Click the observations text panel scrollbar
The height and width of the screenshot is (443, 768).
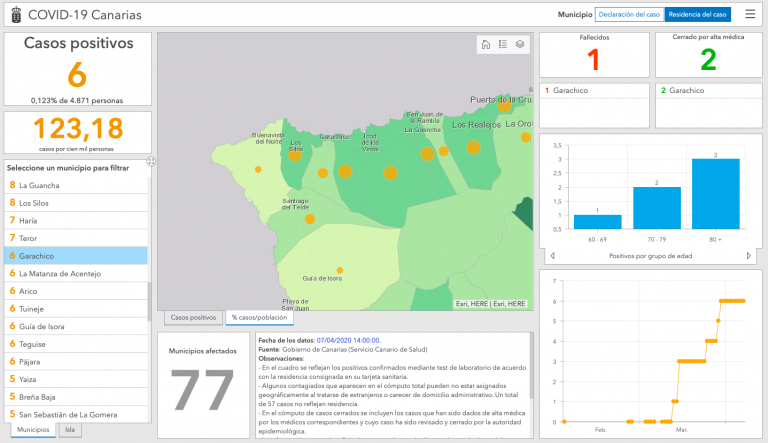(531, 370)
